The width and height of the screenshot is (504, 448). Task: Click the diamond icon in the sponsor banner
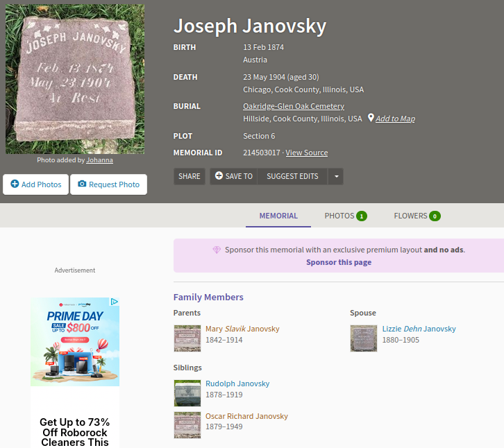tap(217, 250)
